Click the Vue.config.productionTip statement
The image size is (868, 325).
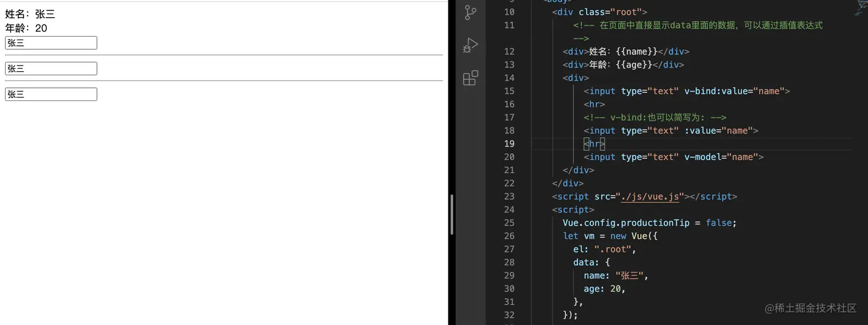click(649, 223)
